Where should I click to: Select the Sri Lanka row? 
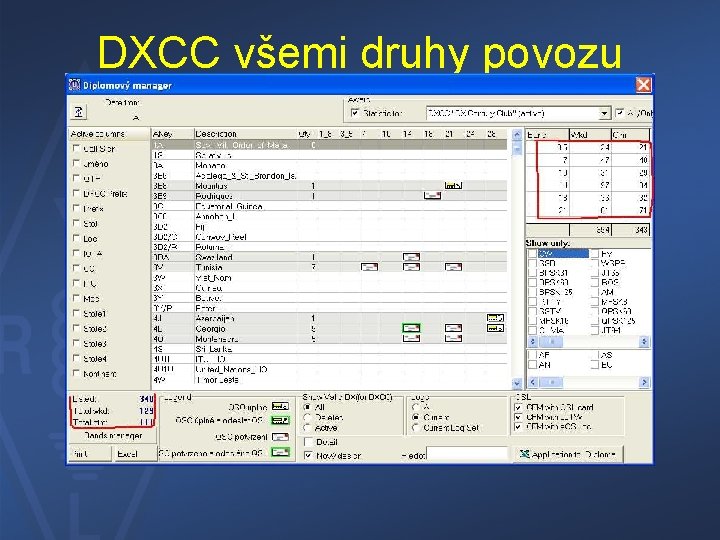[x=330, y=349]
